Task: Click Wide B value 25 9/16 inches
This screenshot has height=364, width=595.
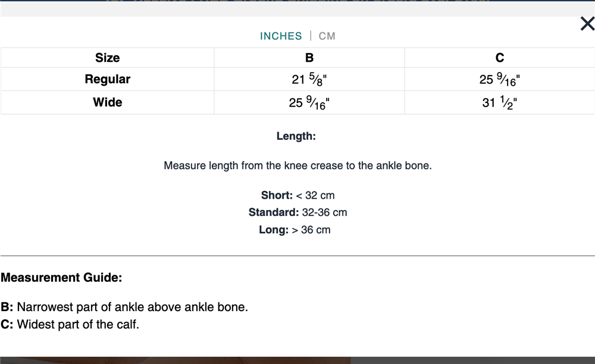Action: click(309, 102)
